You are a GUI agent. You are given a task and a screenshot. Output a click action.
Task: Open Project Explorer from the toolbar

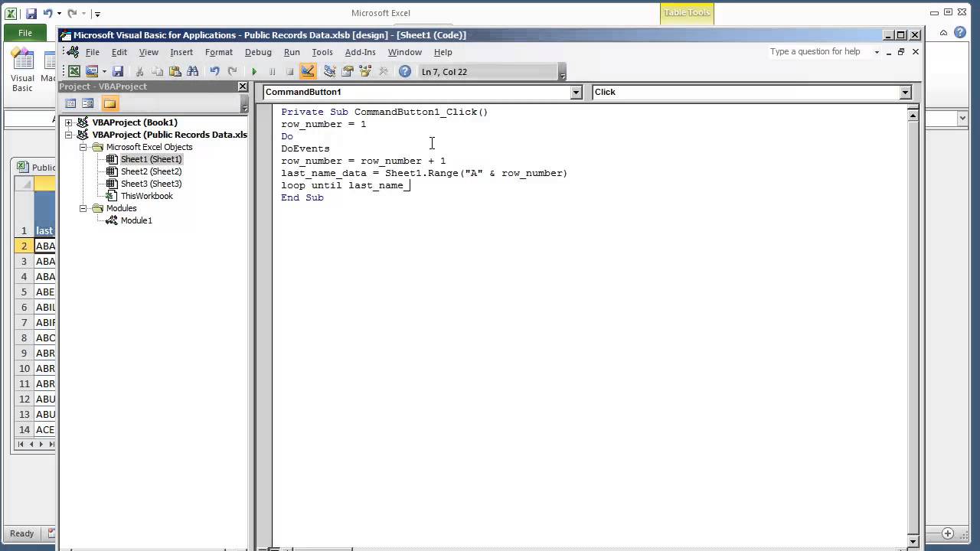coord(330,71)
